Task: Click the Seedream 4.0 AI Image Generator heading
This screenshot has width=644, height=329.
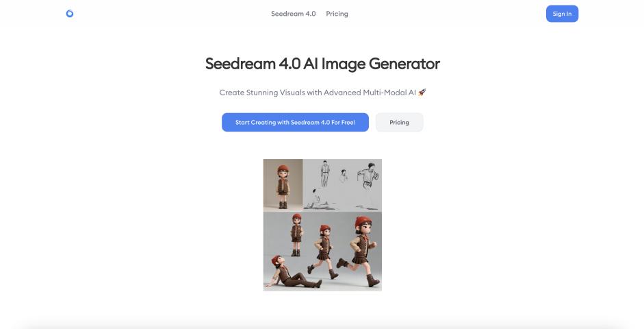Action: (x=322, y=64)
